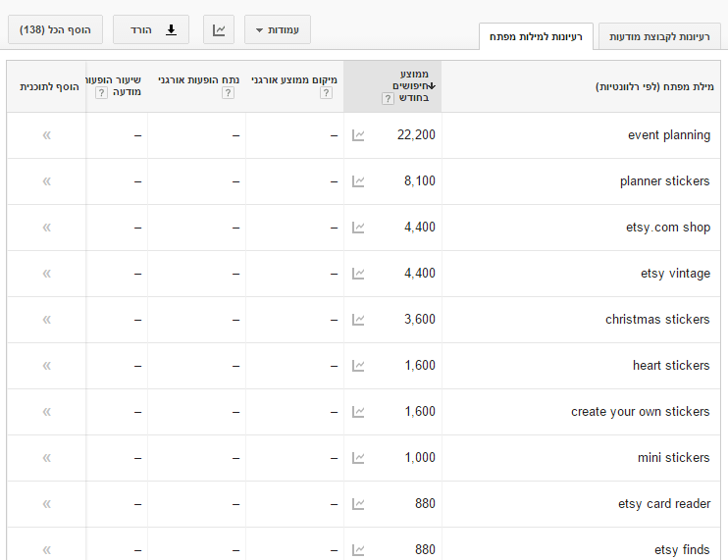Show trend chart for heart stickers
Viewport: 728px width, 560px height.
tap(358, 366)
